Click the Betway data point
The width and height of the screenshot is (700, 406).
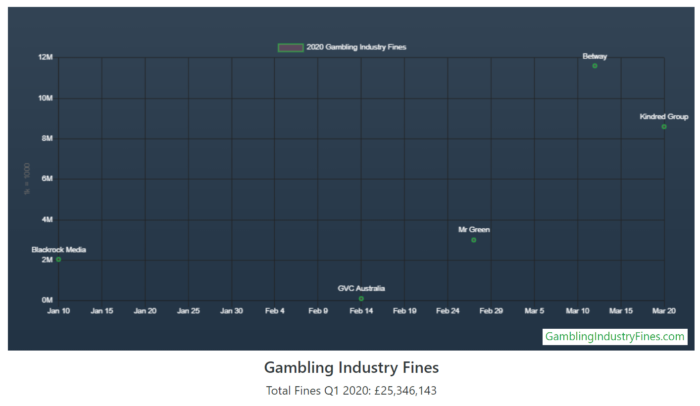(595, 66)
